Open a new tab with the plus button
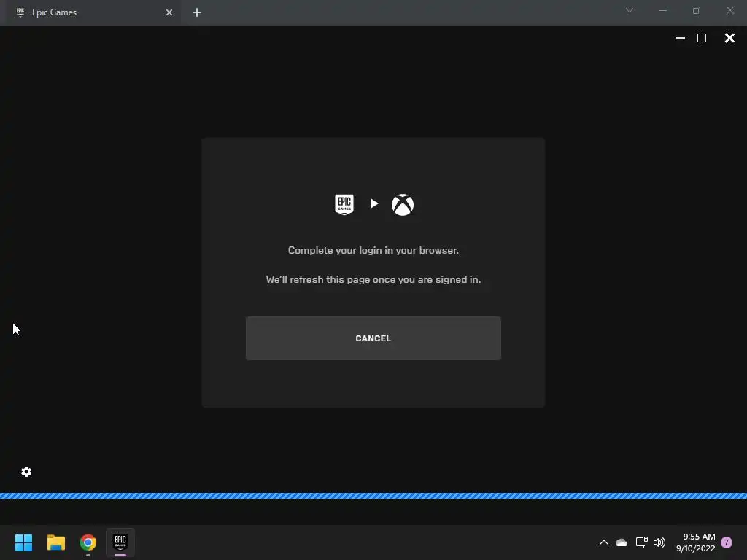747x560 pixels. [197, 12]
